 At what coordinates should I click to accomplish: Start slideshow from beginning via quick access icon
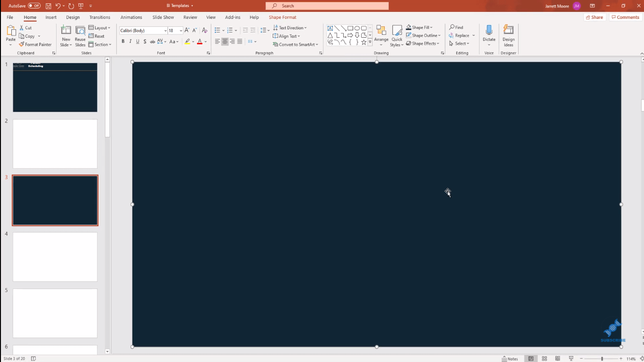click(81, 6)
